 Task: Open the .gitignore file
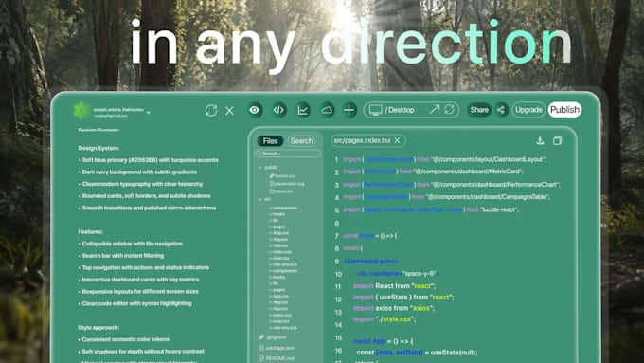tap(273, 337)
